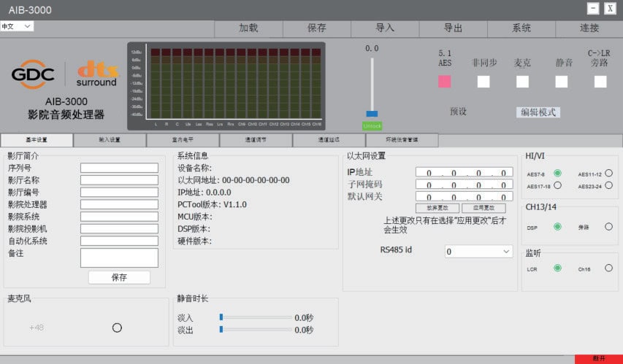Open the 中文 language dropdown
The image size is (623, 364).
(x=17, y=26)
